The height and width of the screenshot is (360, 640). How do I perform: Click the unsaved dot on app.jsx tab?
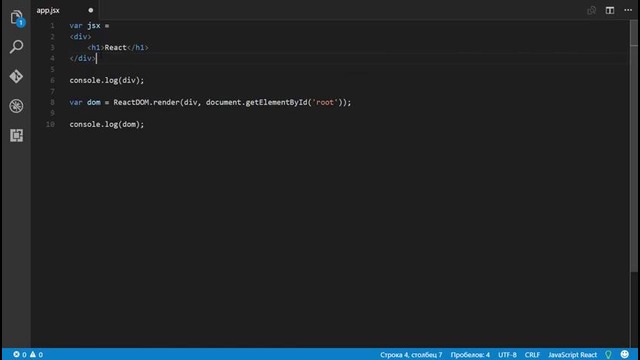91,10
